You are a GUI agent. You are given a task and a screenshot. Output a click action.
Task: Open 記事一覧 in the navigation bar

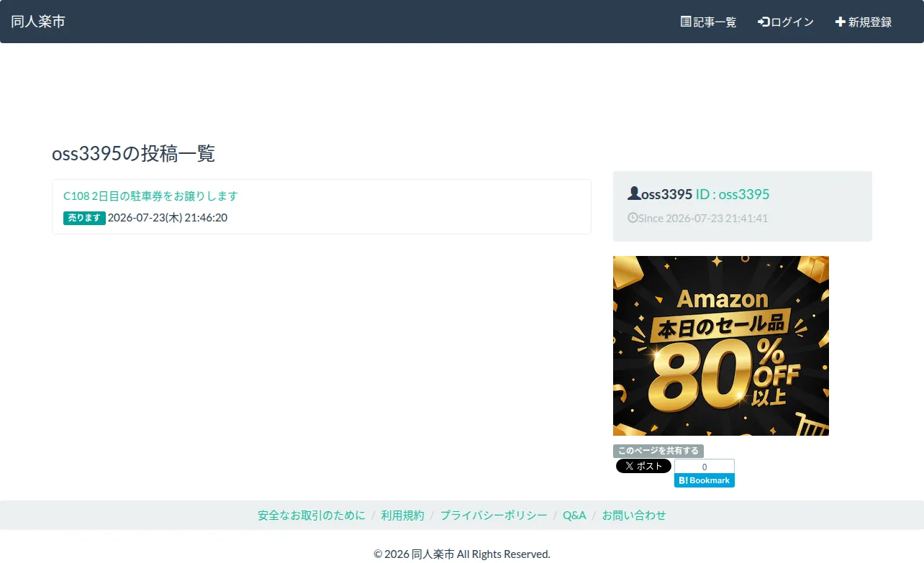(709, 22)
